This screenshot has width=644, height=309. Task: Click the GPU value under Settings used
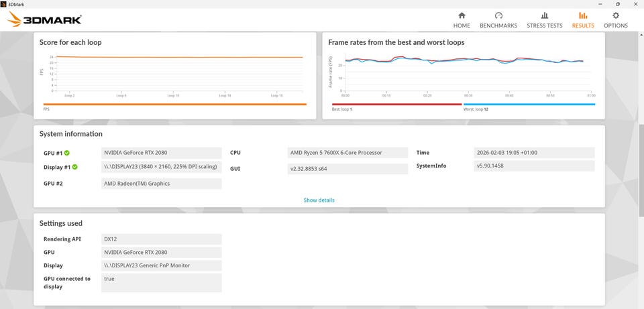tap(162, 253)
